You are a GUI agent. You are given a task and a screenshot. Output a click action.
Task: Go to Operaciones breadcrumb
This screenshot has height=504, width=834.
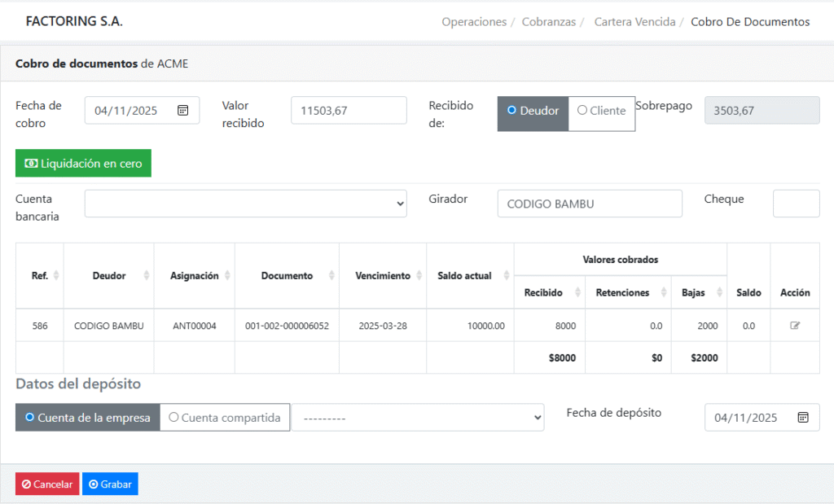pyautogui.click(x=474, y=22)
